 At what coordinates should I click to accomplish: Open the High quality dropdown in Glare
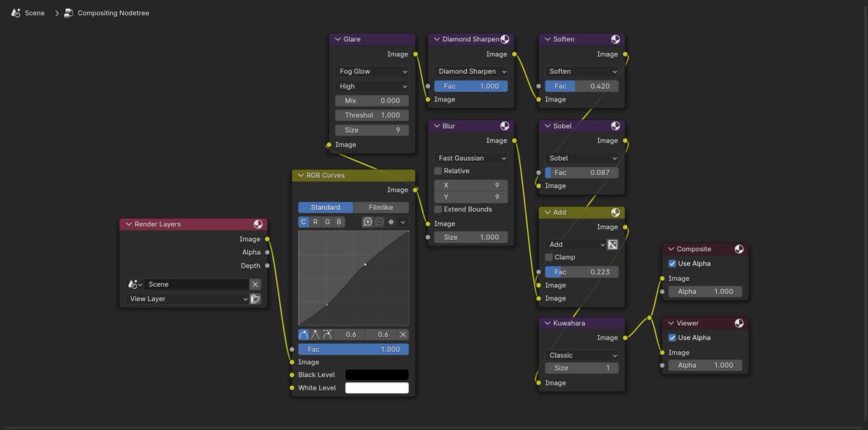pyautogui.click(x=372, y=86)
